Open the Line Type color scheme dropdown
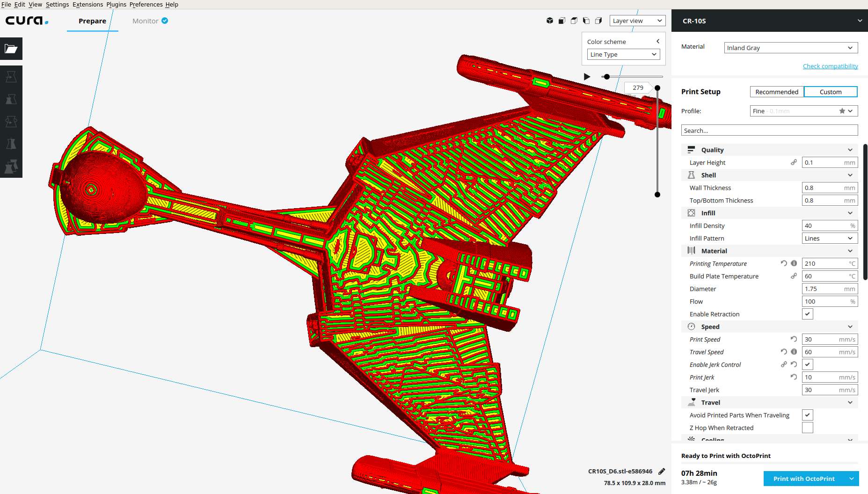Viewport: 868px width, 494px height. 623,54
